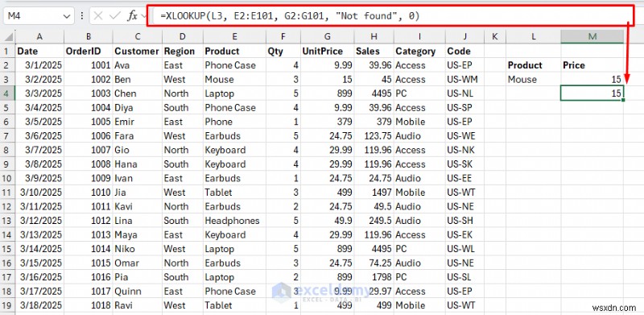This screenshot has width=644, height=315.
Task: Click the Phone product cell in row 6
Action: click(234, 122)
